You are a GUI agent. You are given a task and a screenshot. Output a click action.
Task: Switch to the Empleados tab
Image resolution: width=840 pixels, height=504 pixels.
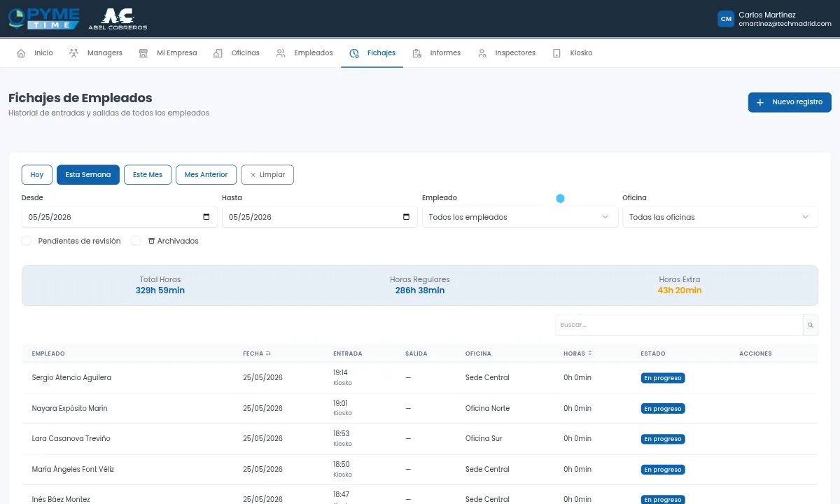[x=304, y=53]
